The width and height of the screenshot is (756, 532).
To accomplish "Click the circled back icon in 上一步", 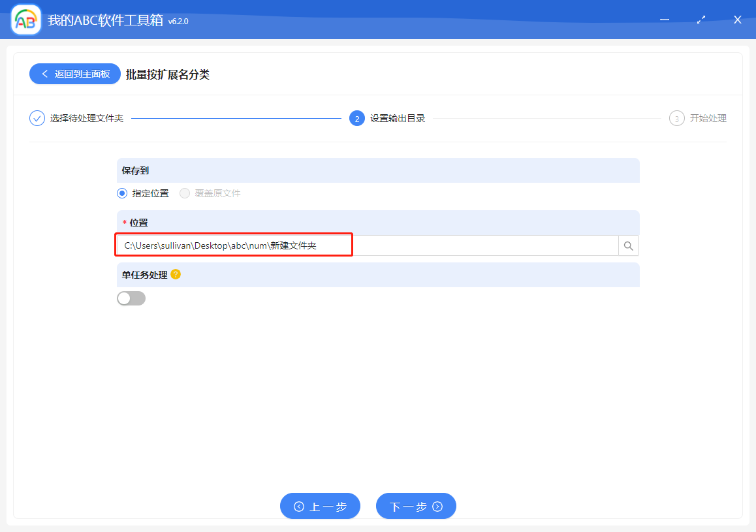I will coord(300,505).
